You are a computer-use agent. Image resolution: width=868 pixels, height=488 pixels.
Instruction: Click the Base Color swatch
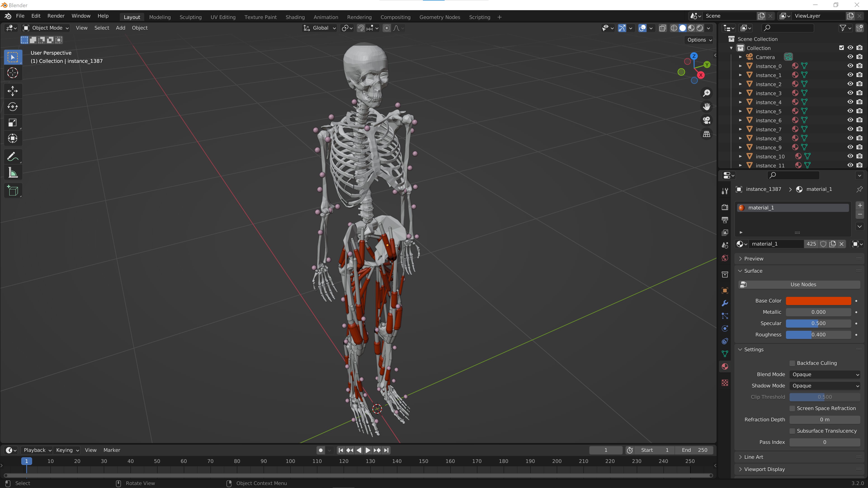coord(818,301)
